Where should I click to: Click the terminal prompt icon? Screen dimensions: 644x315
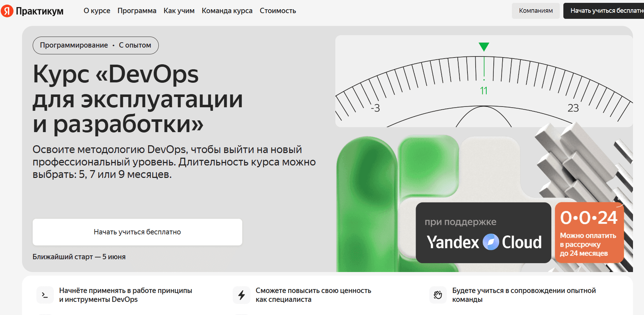pos(45,295)
